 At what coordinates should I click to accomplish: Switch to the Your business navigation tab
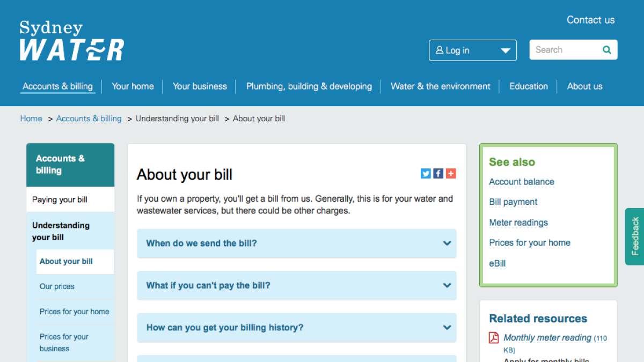200,86
